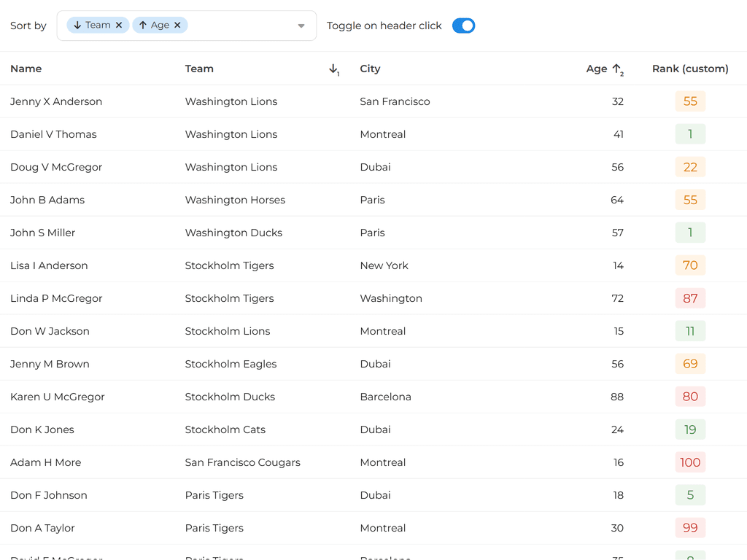Disable Toggle on header click switch
This screenshot has width=747, height=560.
[463, 26]
